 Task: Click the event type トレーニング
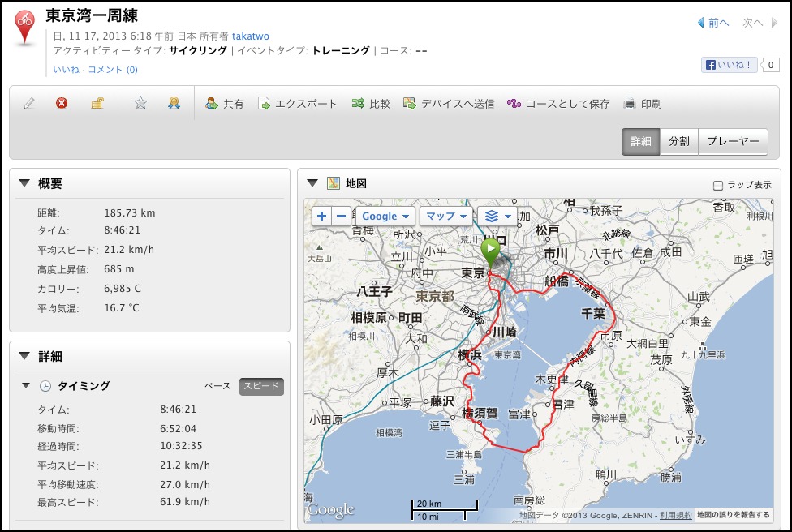pos(341,50)
